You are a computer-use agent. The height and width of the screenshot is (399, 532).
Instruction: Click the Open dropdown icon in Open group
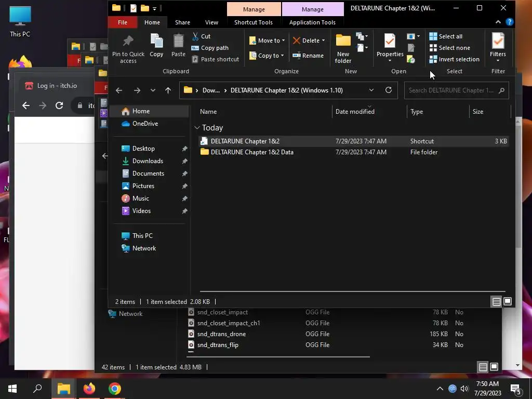pyautogui.click(x=413, y=36)
